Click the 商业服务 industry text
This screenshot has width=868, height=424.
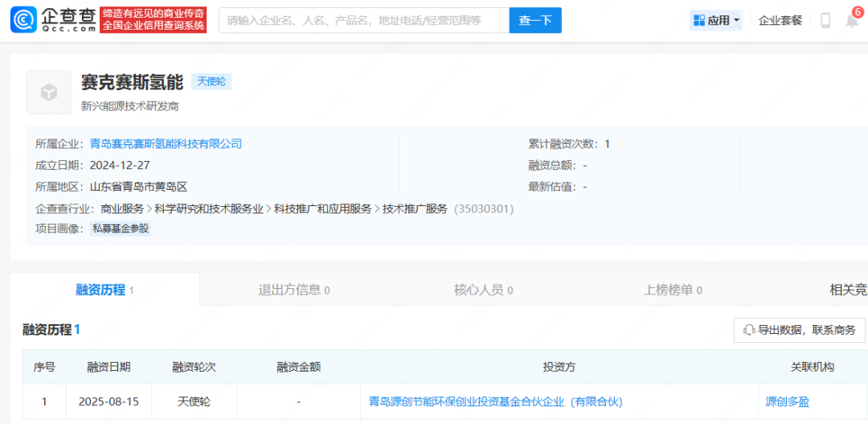tap(122, 209)
